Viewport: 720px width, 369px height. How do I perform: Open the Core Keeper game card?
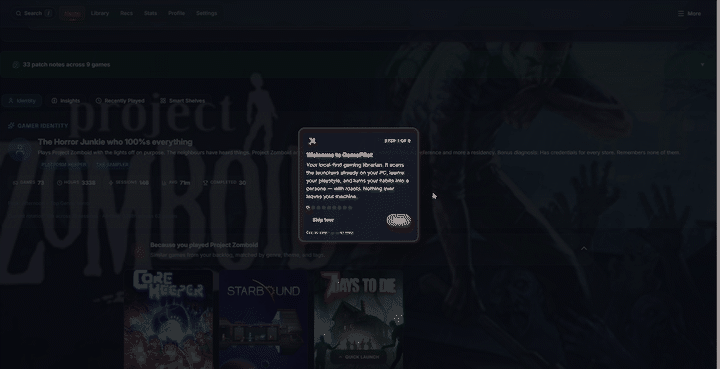click(169, 319)
